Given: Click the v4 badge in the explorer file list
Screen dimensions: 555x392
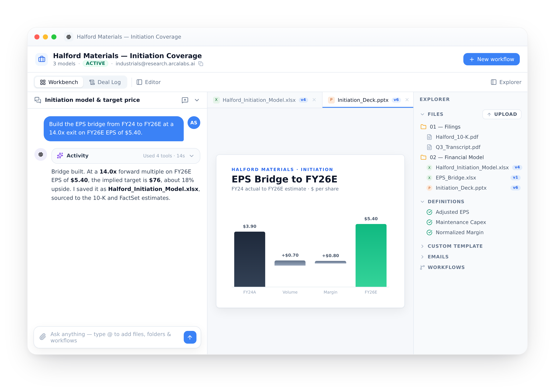Looking at the screenshot, I should pyautogui.click(x=517, y=168).
